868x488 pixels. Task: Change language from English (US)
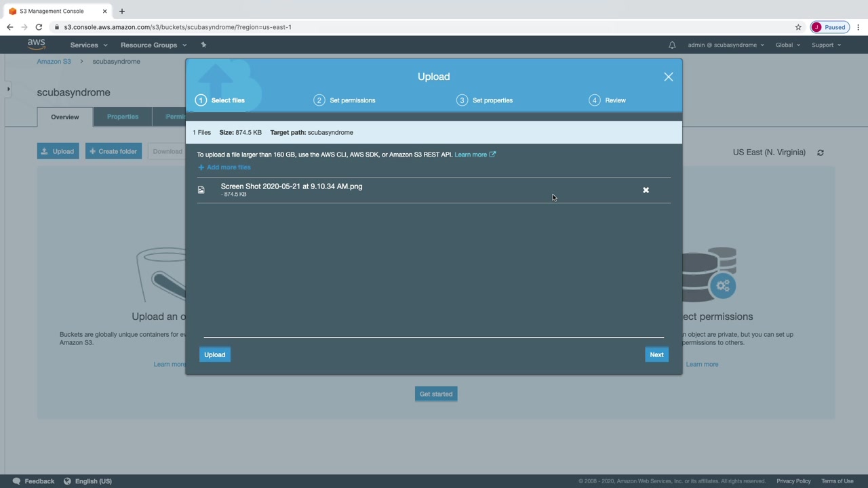tap(94, 481)
